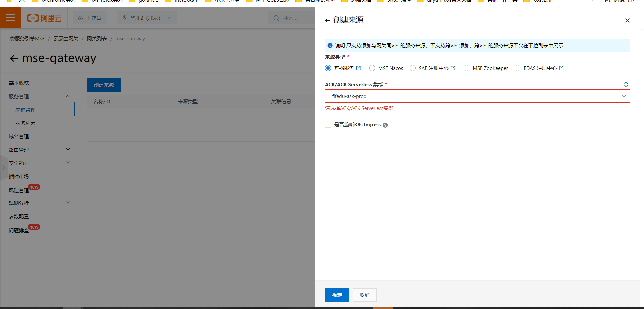644x309 pixels.
Task: Select MSE Nacos source type
Action: tap(372, 68)
